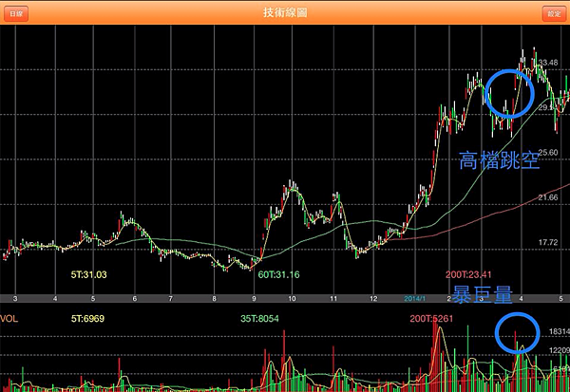Tap the VOL volume label

coord(9,319)
